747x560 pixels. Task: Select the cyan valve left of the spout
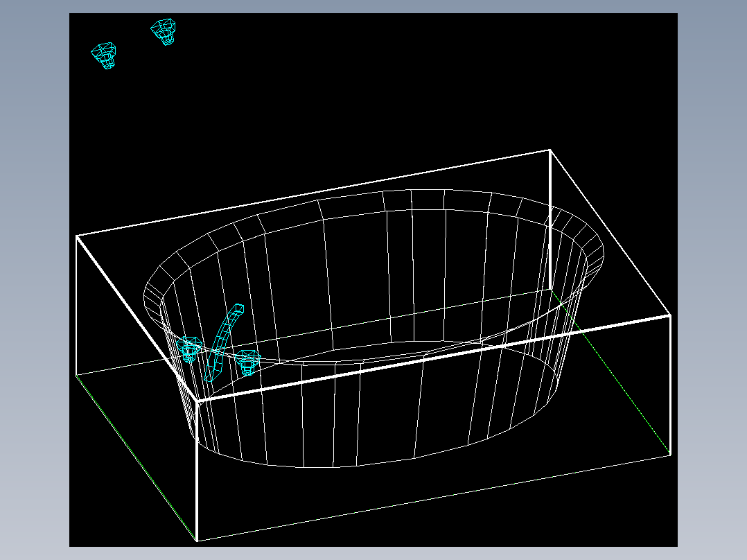(x=189, y=349)
